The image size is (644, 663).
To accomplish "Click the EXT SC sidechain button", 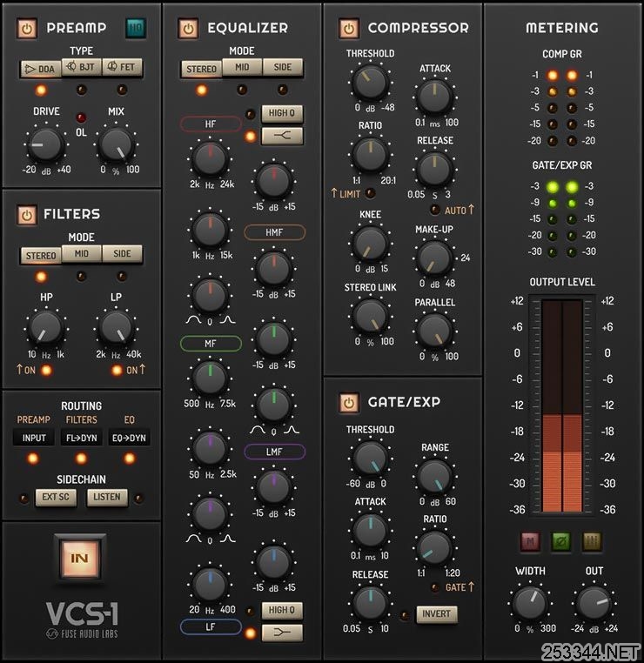I will point(56,498).
